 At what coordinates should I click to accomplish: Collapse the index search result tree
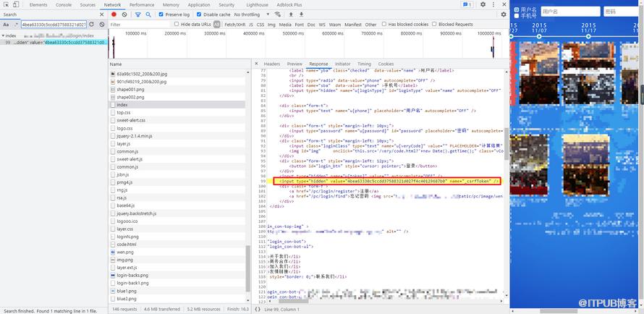coord(3,35)
